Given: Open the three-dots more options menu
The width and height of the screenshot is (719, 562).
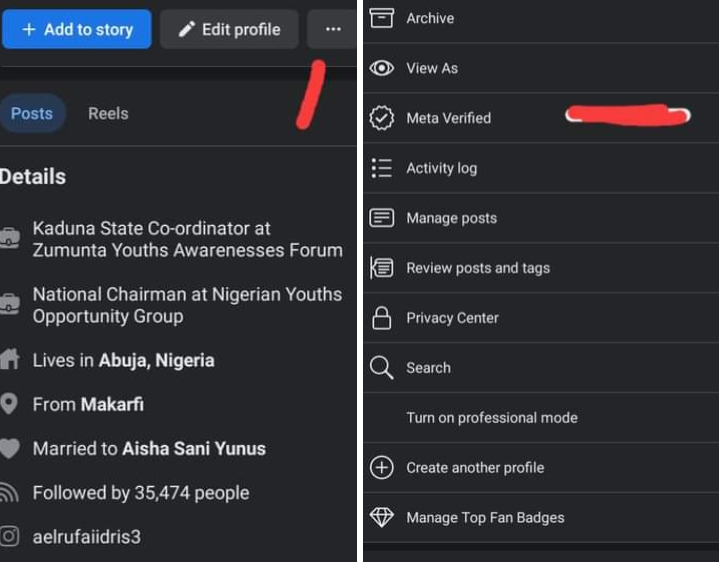Looking at the screenshot, I should [333, 29].
